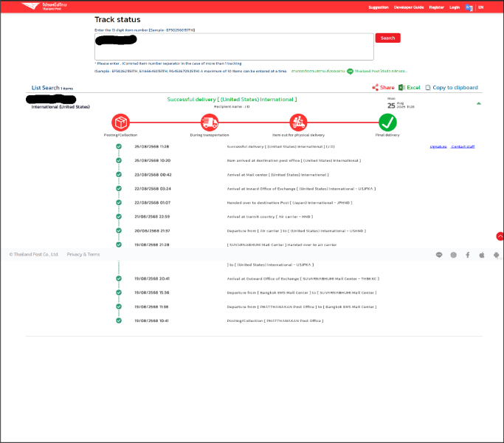Screen dimensions: 504x443
Task: Click the Posting/Collection box icon
Action: click(120, 123)
